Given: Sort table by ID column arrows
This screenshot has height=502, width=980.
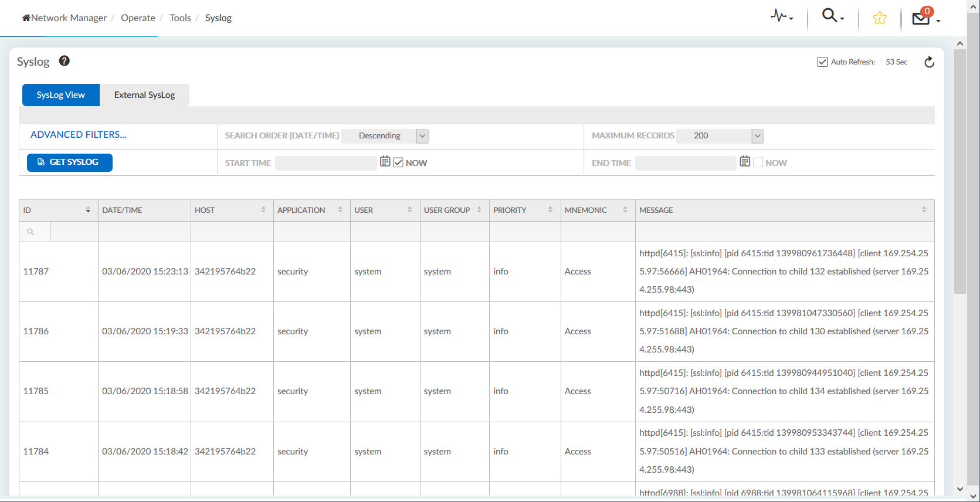Looking at the screenshot, I should tap(88, 210).
